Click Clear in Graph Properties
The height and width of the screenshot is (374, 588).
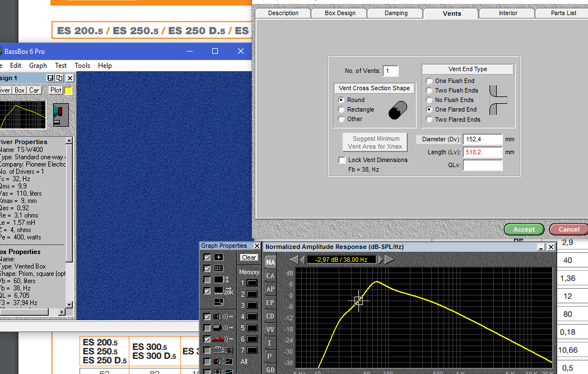[x=249, y=257]
